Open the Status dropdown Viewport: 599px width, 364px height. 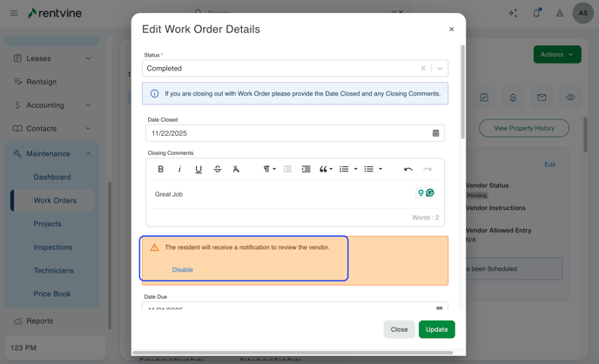tap(440, 68)
